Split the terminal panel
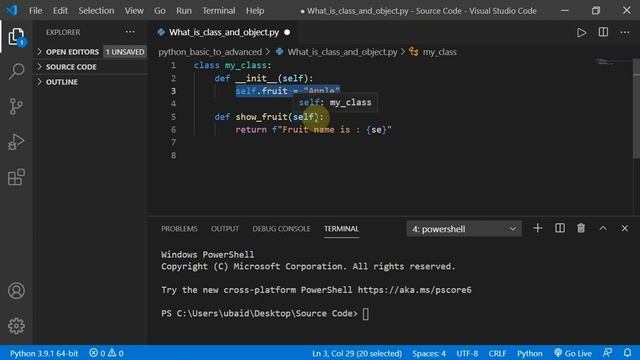 [x=560, y=228]
